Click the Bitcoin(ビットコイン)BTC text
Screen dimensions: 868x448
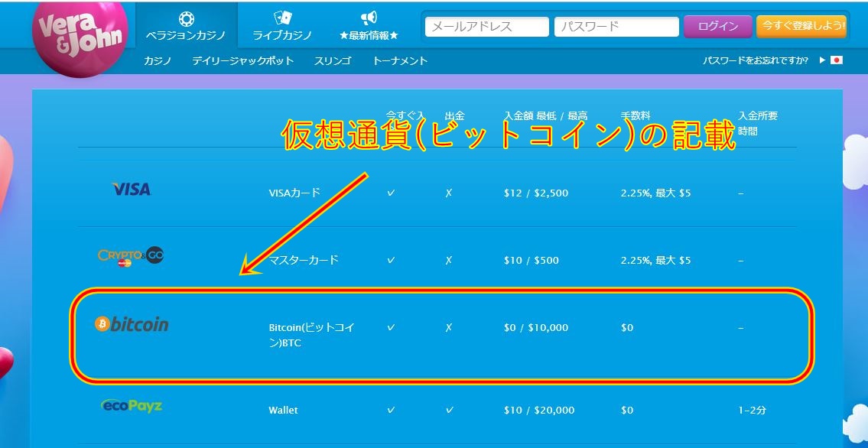pos(311,335)
